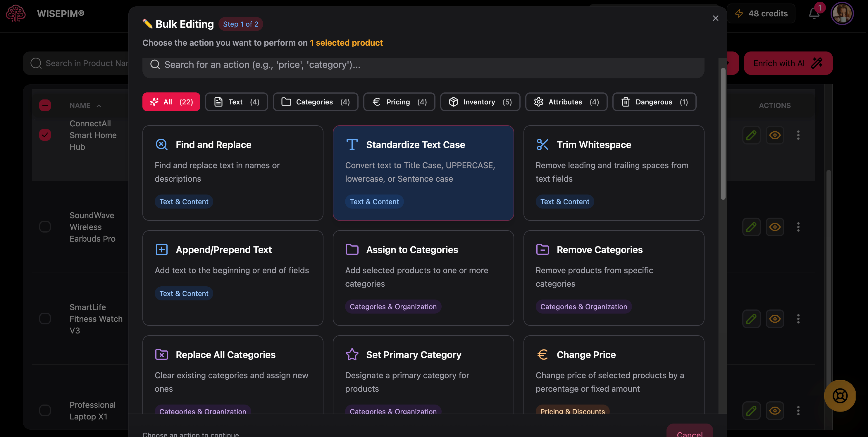Click the lifebuoy help button
Screen dimensions: 868x437
point(840,395)
